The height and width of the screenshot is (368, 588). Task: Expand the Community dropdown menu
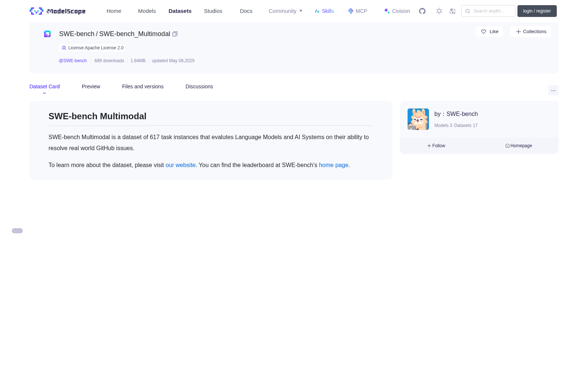(x=286, y=11)
